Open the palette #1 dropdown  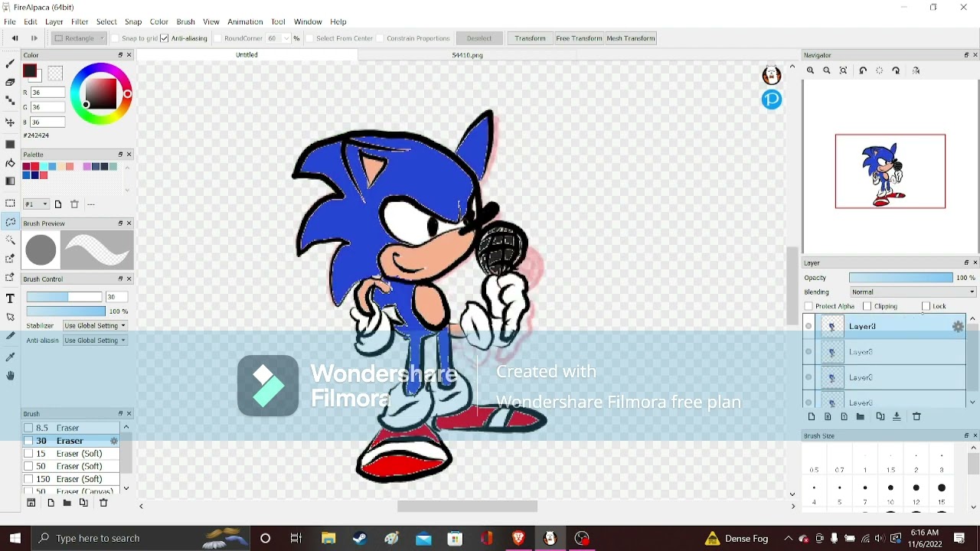36,204
